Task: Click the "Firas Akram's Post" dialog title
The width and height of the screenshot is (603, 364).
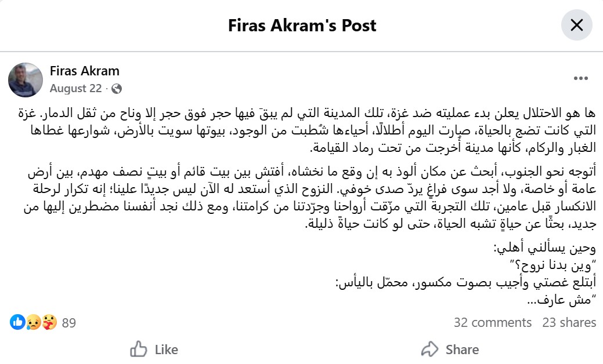Action: click(302, 26)
